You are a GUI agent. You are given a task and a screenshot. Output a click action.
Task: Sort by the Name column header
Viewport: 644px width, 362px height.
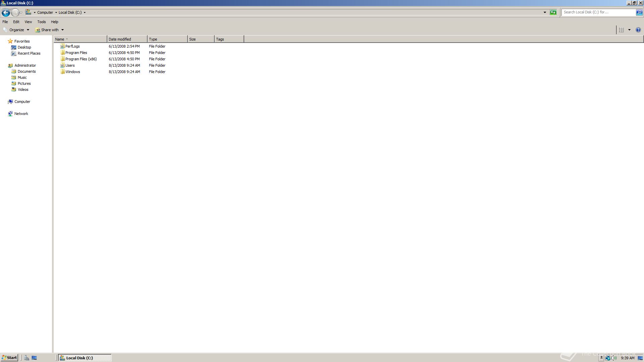pos(80,39)
